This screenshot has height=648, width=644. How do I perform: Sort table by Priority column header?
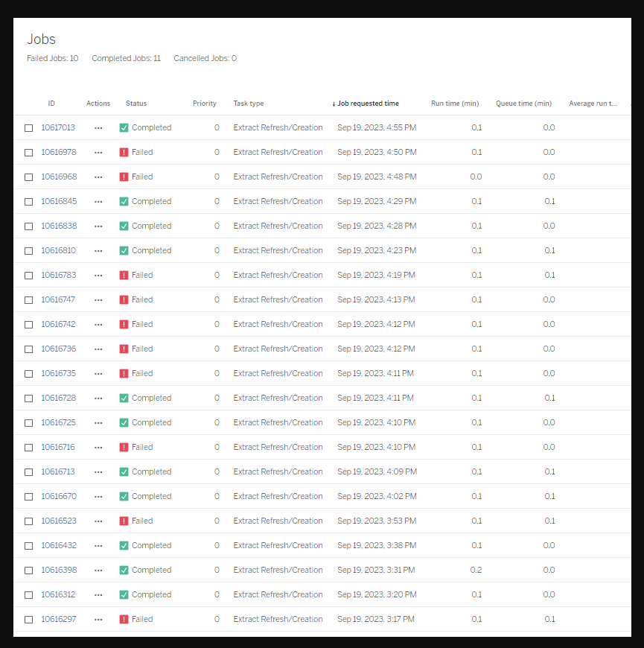pyautogui.click(x=205, y=104)
